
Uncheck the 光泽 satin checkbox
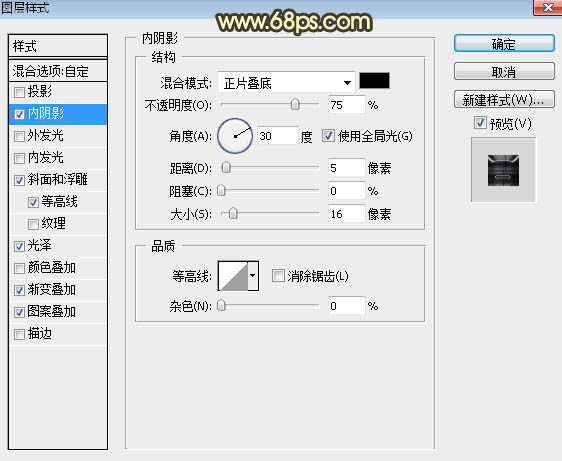point(19,246)
